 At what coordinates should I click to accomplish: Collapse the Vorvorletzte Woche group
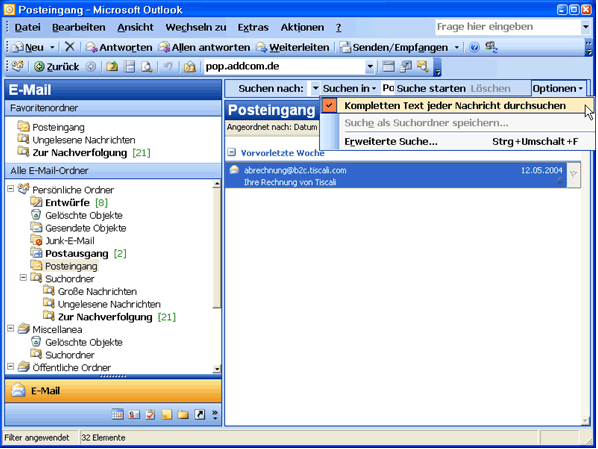coord(231,153)
